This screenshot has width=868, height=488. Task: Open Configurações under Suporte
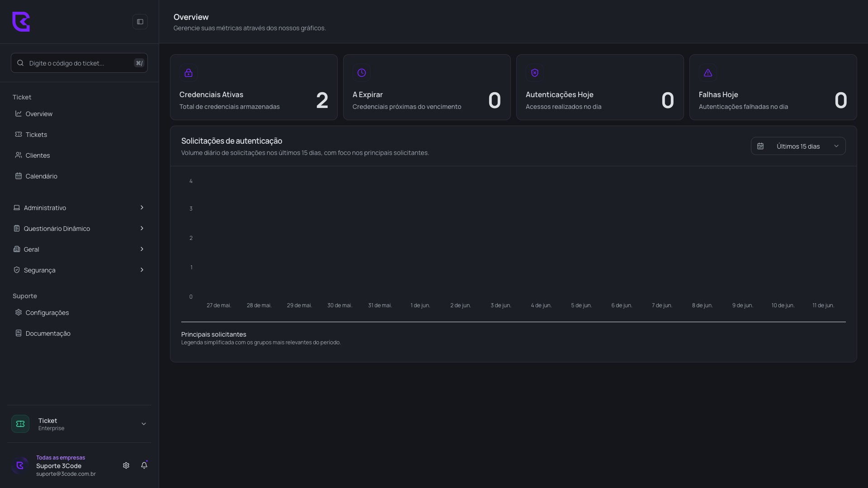(x=79, y=313)
